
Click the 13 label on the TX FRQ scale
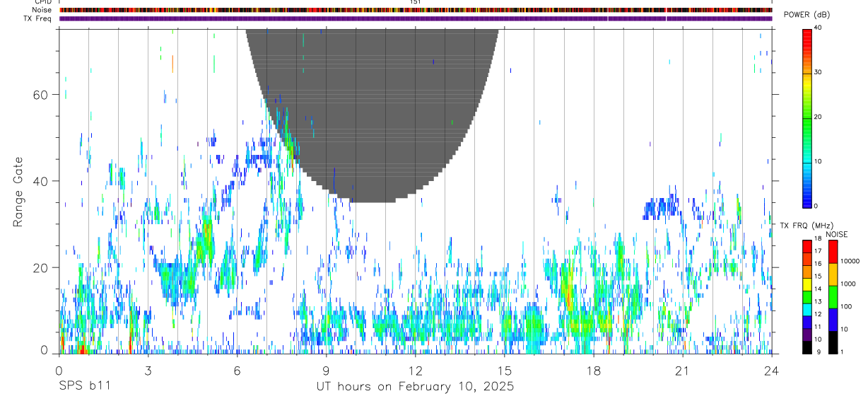(819, 301)
